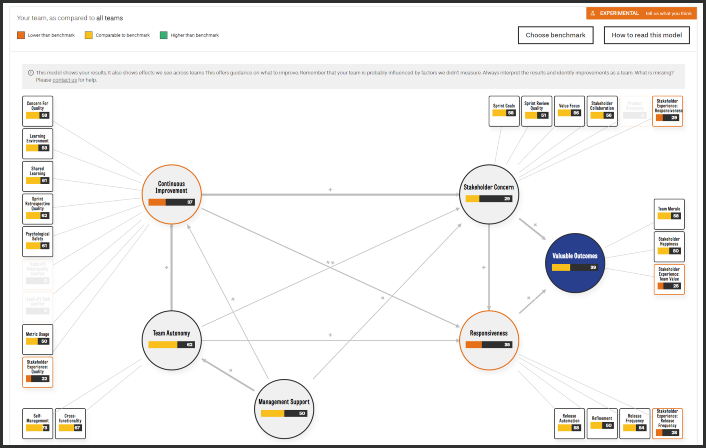706x448 pixels.
Task: Click the plus sign on the Stakeholder Concern to Responsiveness arrow
Action: point(484,267)
